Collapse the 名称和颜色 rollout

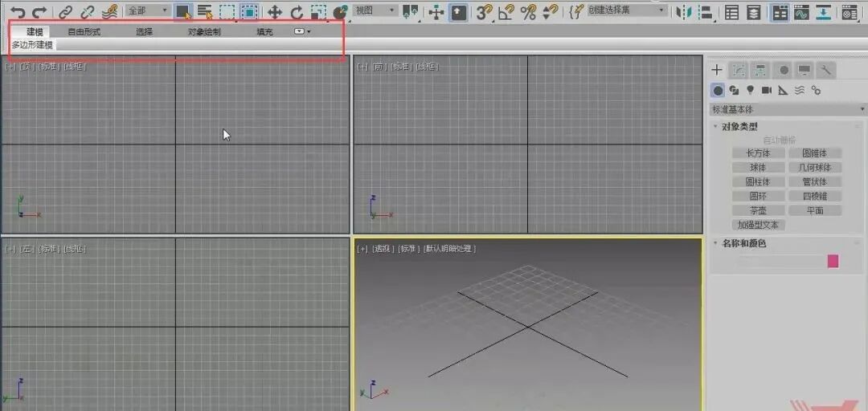point(744,243)
